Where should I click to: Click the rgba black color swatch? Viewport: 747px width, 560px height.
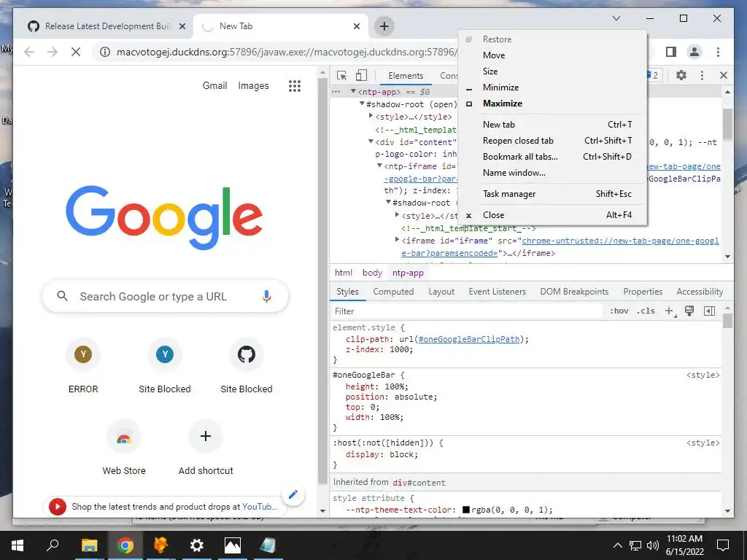(466, 510)
